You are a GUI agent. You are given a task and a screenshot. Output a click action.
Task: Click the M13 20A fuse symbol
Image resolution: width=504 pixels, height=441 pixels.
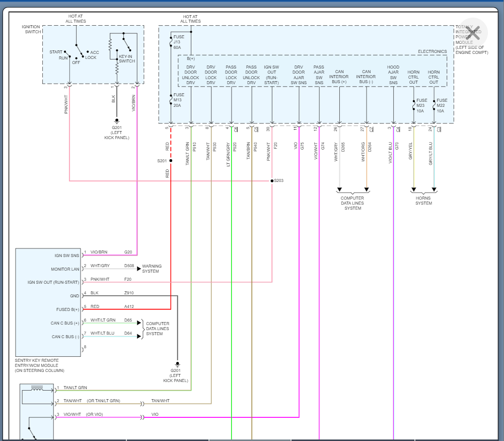(171, 100)
